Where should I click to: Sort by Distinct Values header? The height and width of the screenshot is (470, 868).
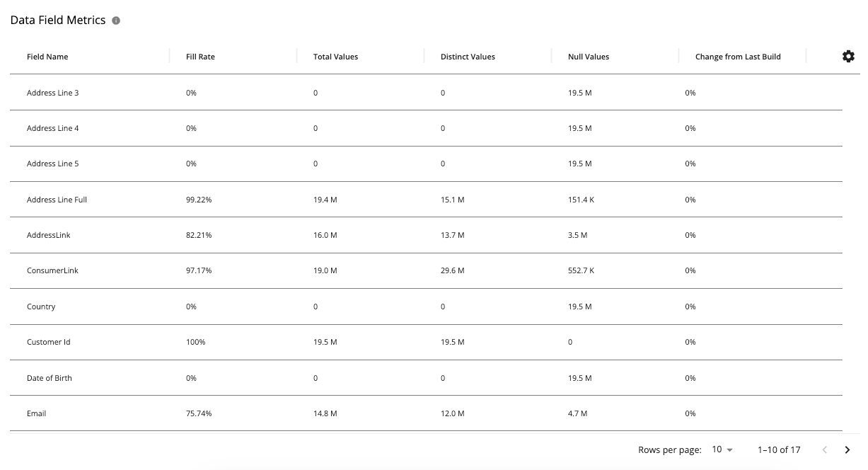point(468,57)
